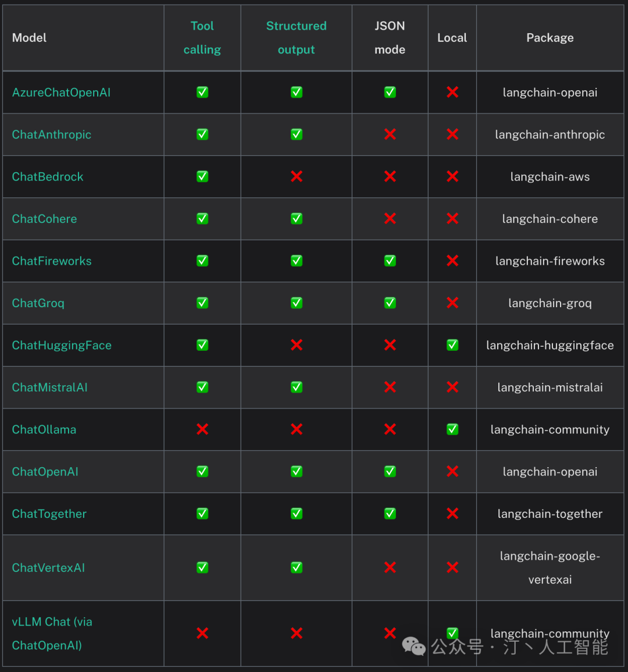The width and height of the screenshot is (628, 672).
Task: Click the WeChat logo in watermark
Action: [414, 646]
